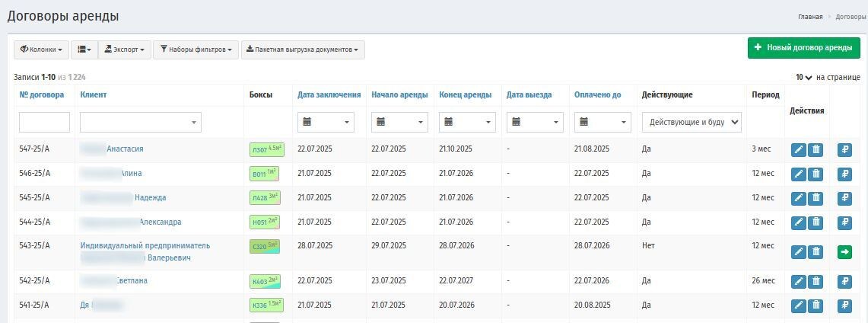Change records per page dropdown

pyautogui.click(x=804, y=78)
